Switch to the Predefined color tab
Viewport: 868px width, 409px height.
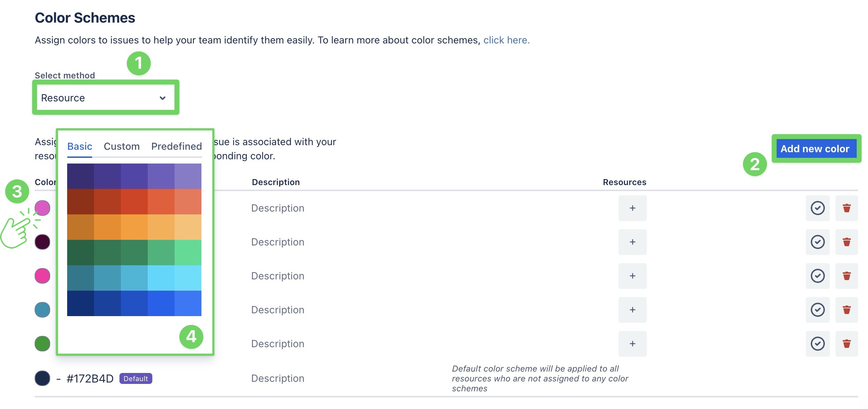[176, 146]
